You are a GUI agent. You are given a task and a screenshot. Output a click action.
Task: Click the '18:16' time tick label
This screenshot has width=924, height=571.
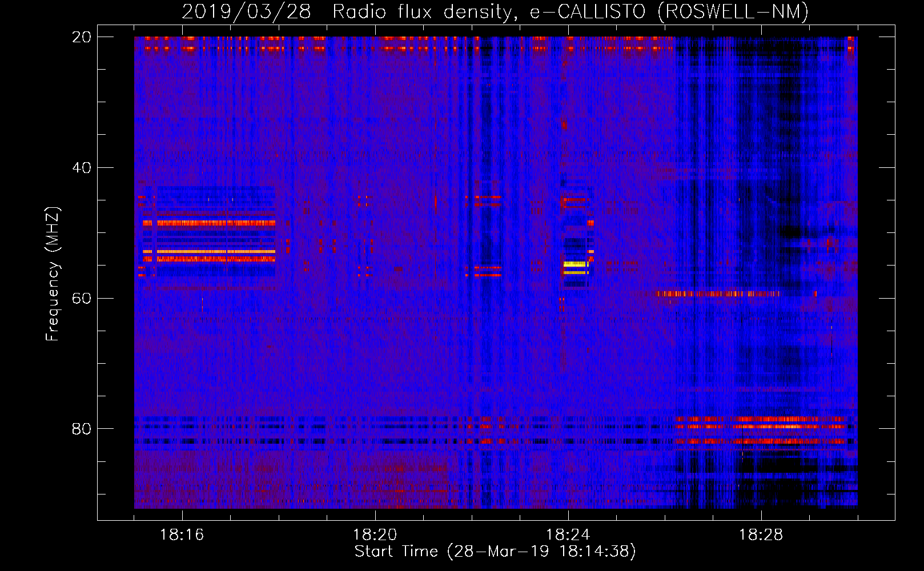tap(182, 535)
